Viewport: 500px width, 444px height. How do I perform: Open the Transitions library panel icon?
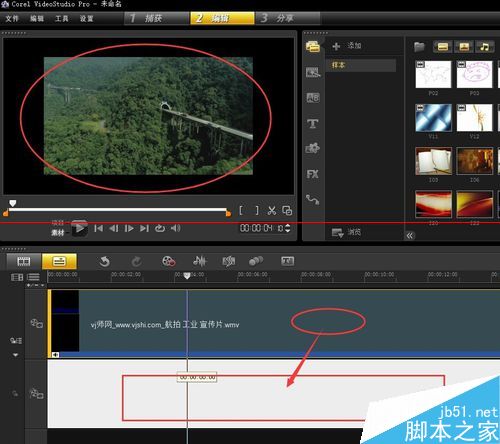point(313,72)
